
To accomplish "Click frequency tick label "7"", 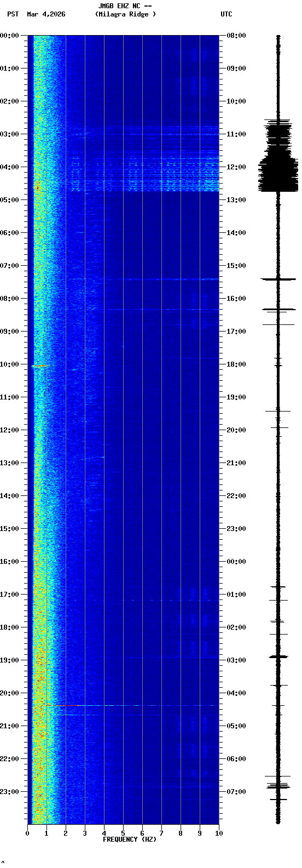I will pyautogui.click(x=161, y=833).
